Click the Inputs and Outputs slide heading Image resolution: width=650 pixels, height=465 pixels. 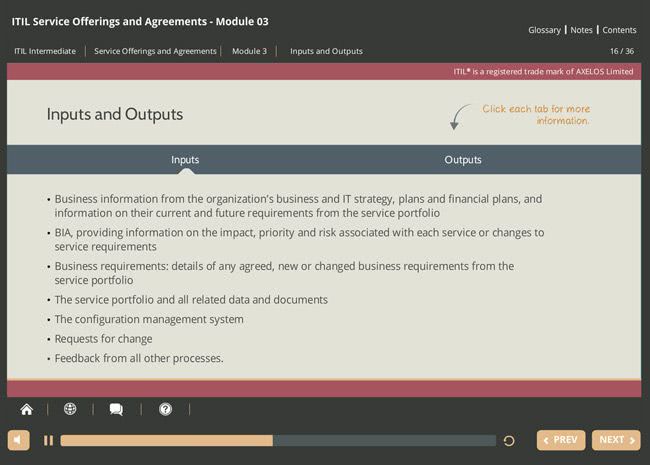coord(115,114)
